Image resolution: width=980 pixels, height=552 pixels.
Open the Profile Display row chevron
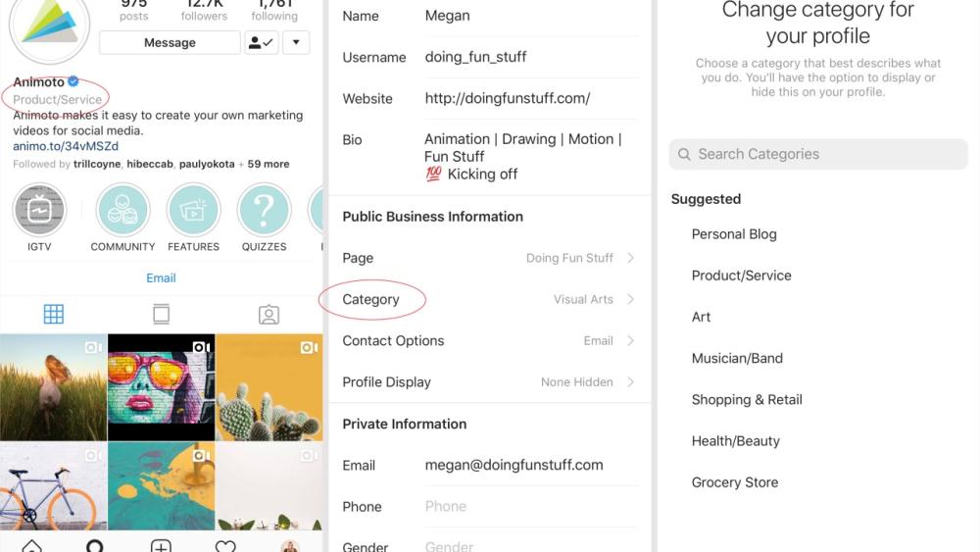pyautogui.click(x=630, y=381)
